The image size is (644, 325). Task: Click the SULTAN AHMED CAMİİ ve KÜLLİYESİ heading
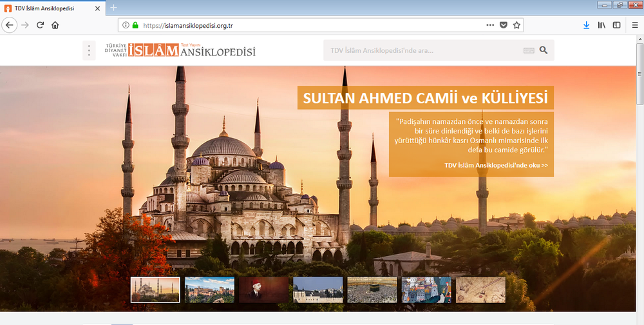coord(425,99)
